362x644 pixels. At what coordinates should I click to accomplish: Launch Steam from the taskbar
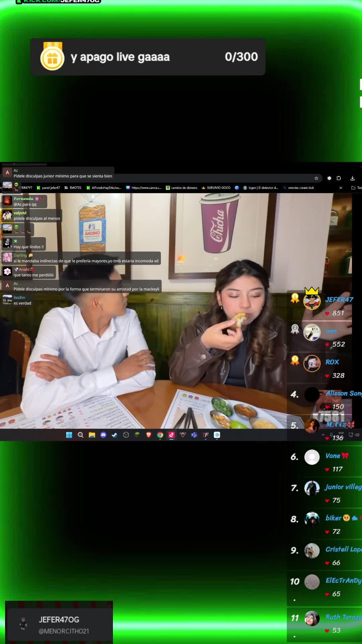pyautogui.click(x=115, y=435)
